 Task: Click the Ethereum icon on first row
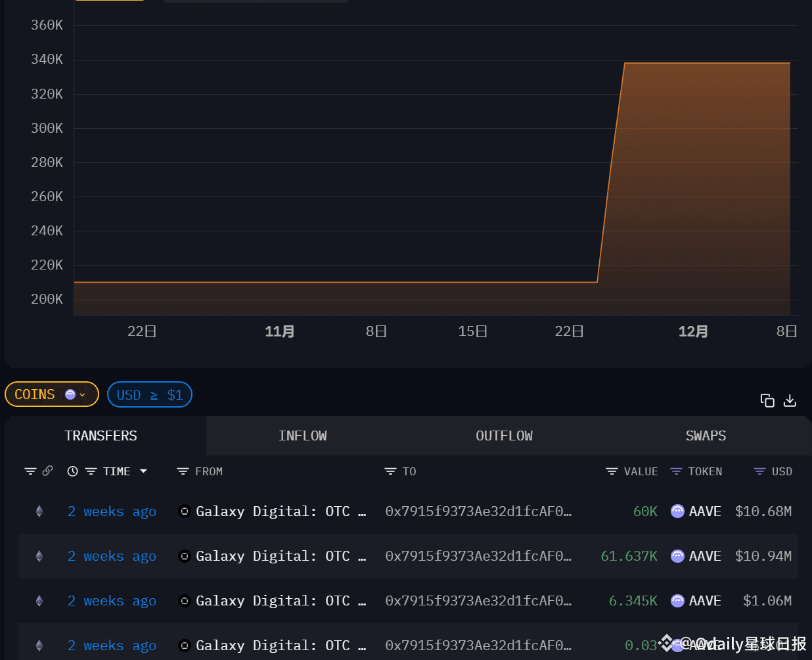pos(39,511)
